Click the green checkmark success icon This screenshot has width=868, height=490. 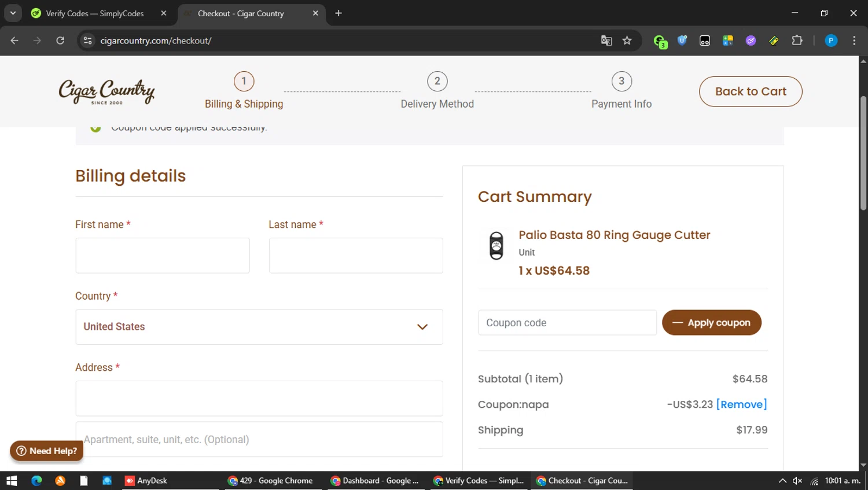pos(95,128)
